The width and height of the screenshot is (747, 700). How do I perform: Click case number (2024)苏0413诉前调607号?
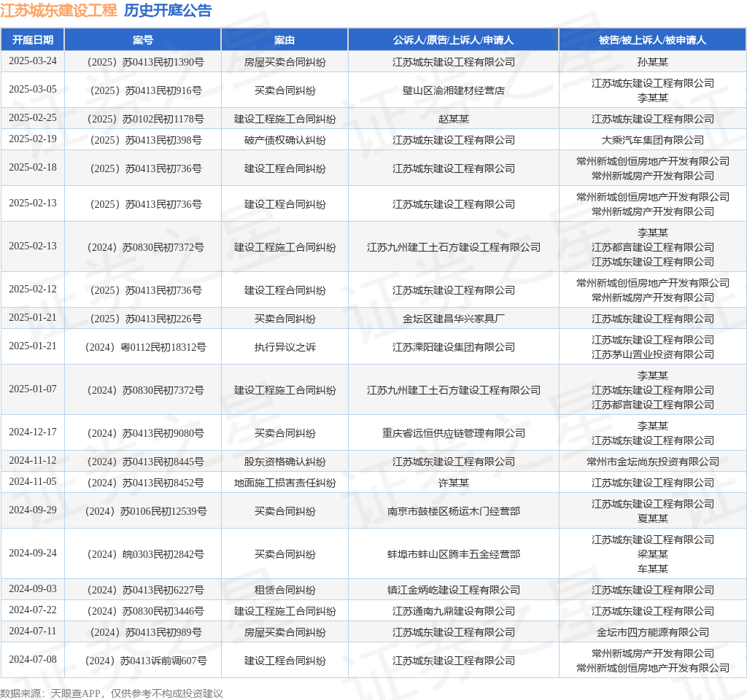(x=145, y=661)
